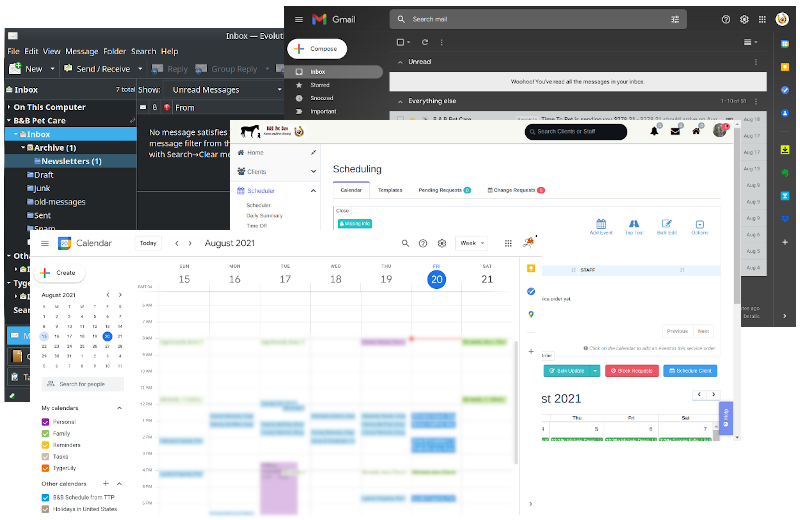Toggle the Reminders calendar checkbox
The image size is (800, 520).
click(45, 445)
